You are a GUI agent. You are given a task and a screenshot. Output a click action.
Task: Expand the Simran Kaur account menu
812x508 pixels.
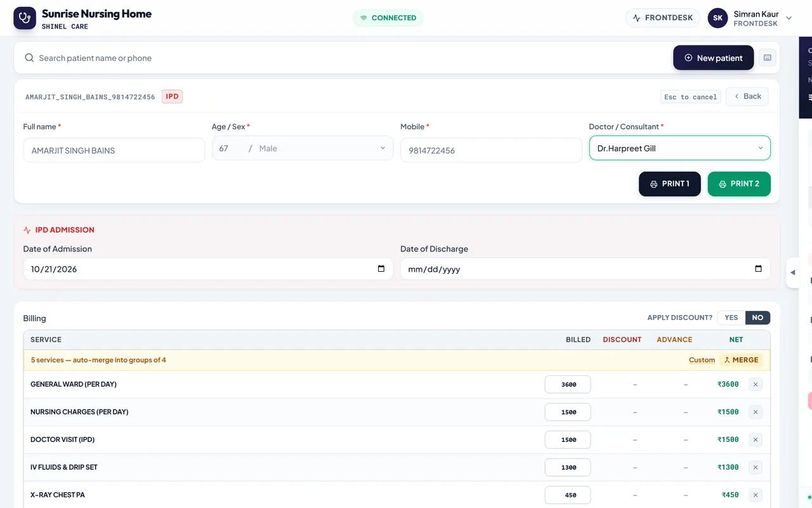coord(789,18)
